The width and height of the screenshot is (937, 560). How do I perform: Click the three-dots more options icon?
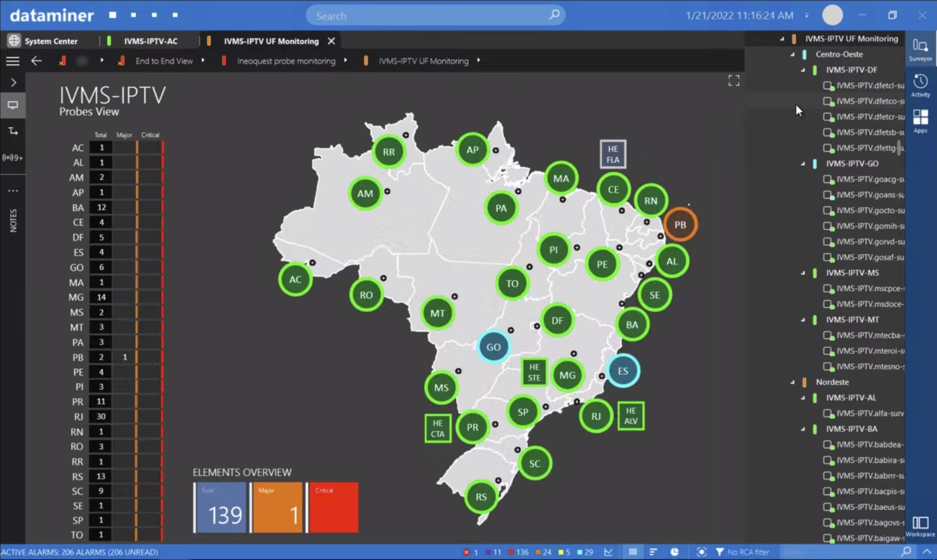tap(13, 191)
